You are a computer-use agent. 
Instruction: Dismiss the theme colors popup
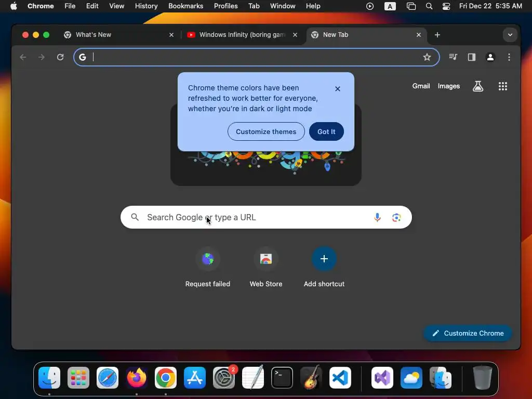point(338,88)
